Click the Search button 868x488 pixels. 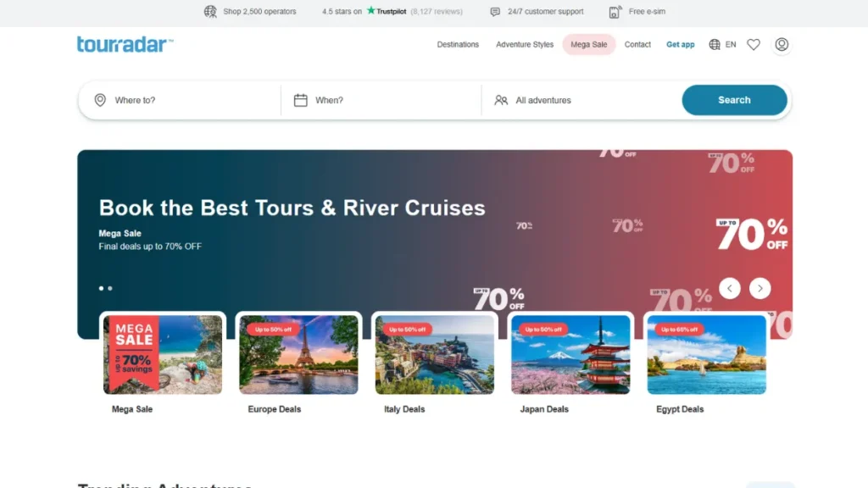734,100
